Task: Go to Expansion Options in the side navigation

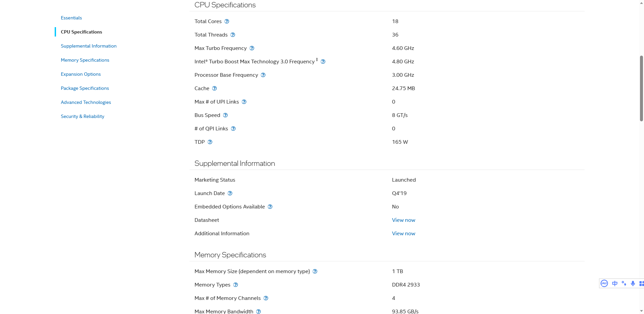Action: (x=80, y=74)
